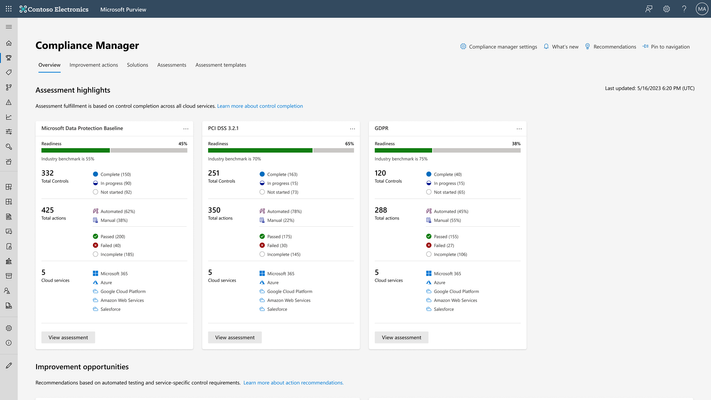Screen dimensions: 711x400
Task: Click the Contoso Electronics logo
Action: [x=54, y=9]
